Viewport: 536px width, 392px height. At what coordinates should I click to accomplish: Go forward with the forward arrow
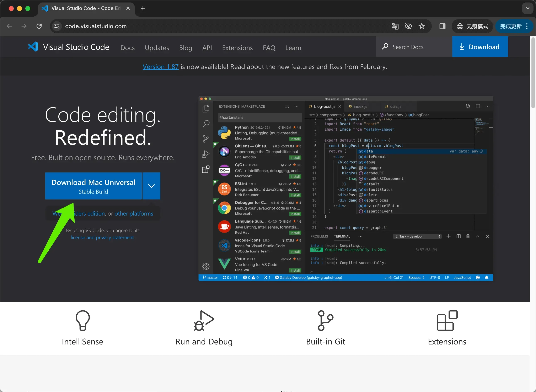[x=24, y=26]
